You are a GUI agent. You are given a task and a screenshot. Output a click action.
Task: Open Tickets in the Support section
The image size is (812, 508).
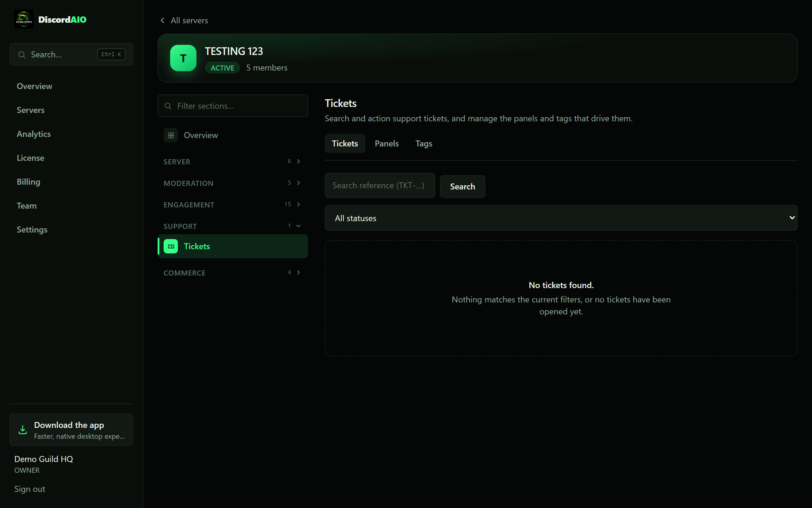pos(233,246)
